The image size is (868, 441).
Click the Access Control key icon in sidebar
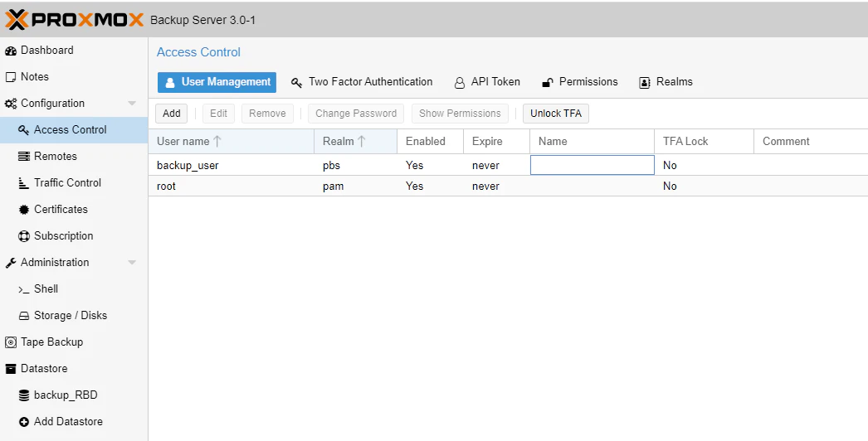coord(24,130)
